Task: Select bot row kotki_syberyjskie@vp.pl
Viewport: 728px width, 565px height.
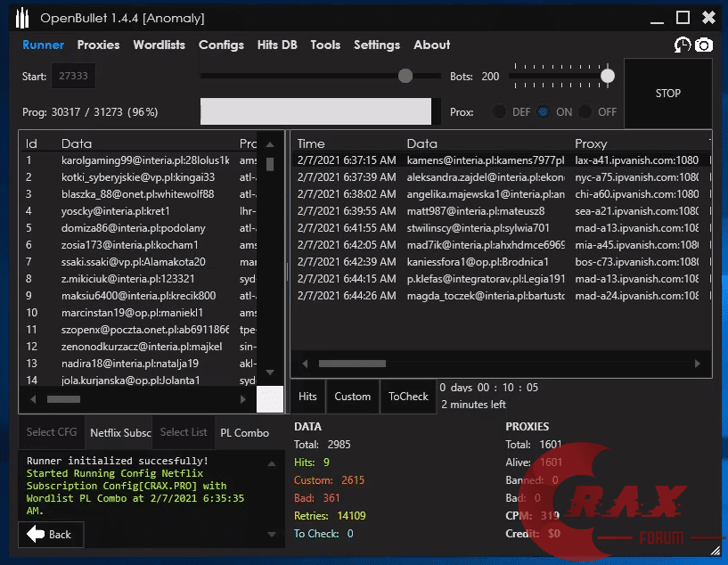Action: (139, 177)
